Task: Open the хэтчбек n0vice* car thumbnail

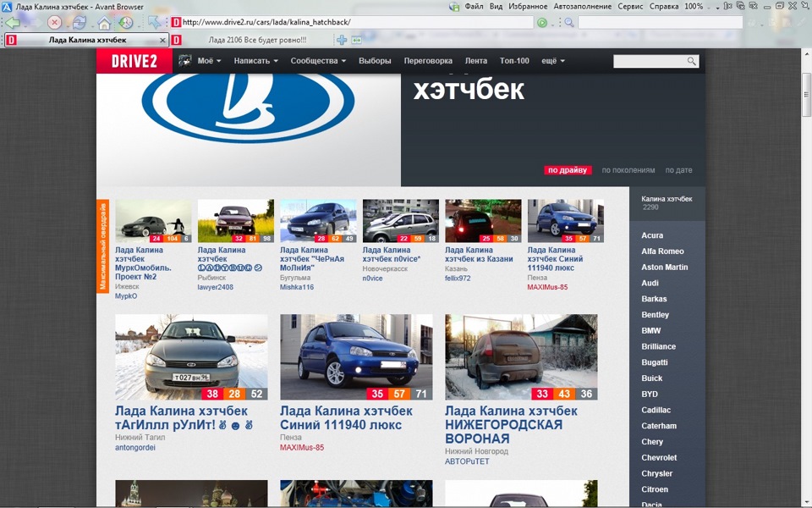Action: click(400, 221)
